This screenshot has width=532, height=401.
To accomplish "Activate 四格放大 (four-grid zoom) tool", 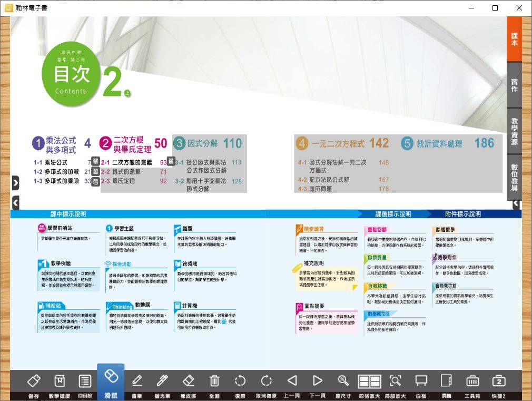I will coord(369,382).
